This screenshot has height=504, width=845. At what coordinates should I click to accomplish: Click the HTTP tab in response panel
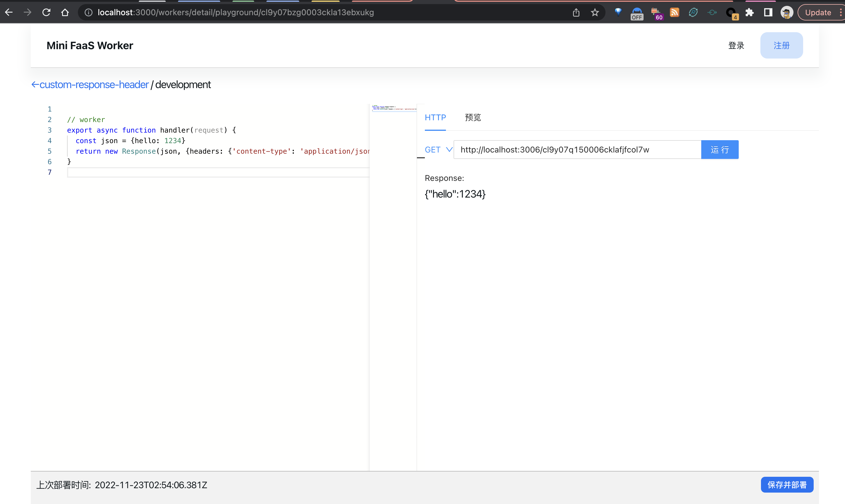click(x=435, y=117)
